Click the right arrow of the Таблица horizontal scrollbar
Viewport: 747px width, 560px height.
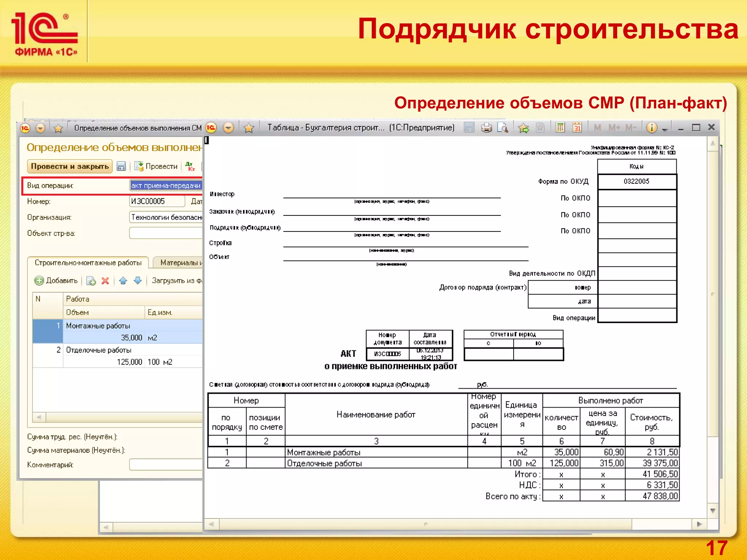click(x=699, y=524)
